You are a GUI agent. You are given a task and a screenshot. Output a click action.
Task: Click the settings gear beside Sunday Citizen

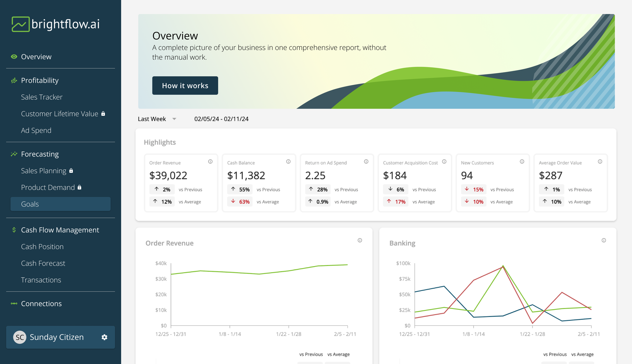click(104, 337)
